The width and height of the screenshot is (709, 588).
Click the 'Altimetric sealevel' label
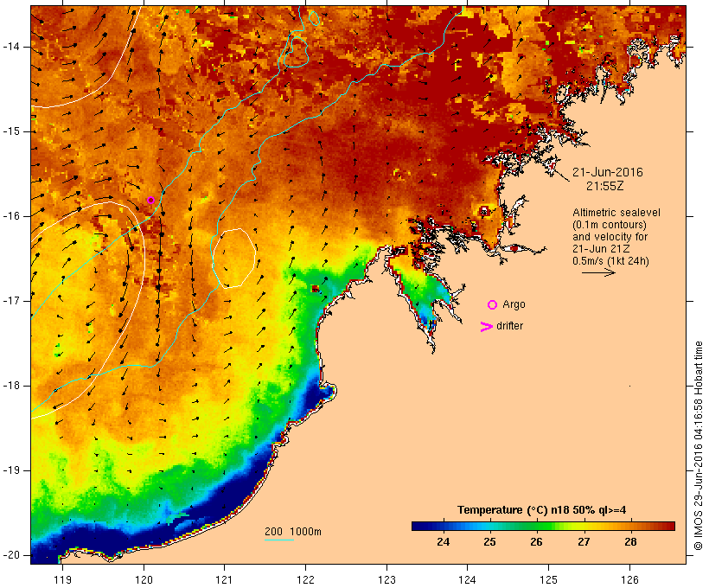point(616,213)
